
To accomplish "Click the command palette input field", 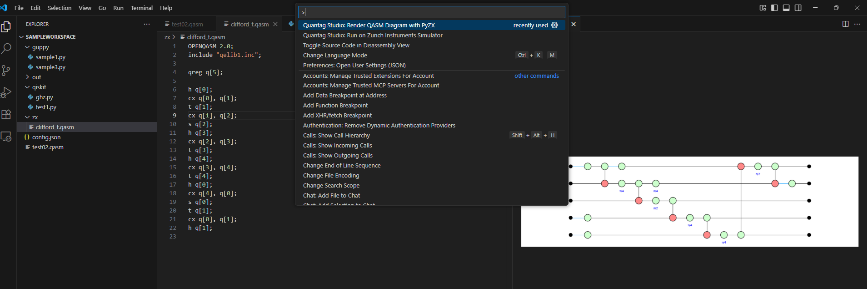I will pyautogui.click(x=431, y=12).
